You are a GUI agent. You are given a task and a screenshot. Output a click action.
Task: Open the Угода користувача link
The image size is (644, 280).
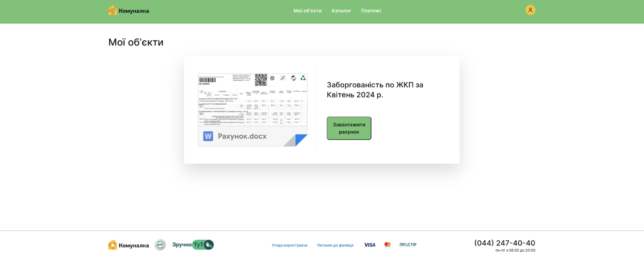(289, 245)
